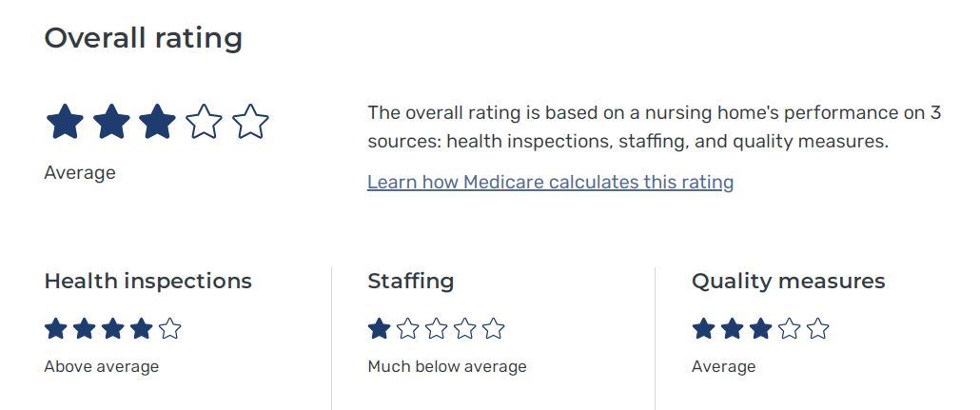This screenshot has height=410, width=980.
Task: Click the Above average label
Action: [101, 366]
